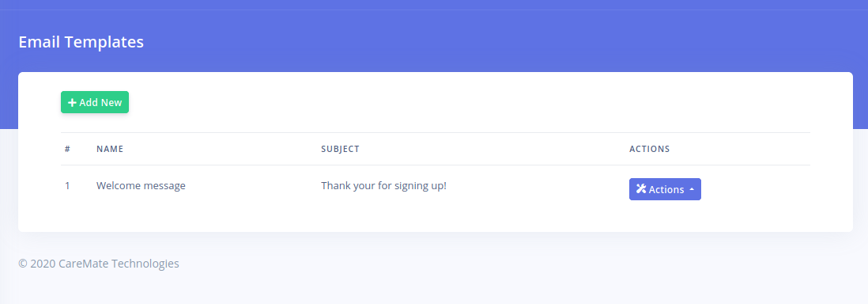This screenshot has height=304, width=868.
Task: Click the subject Thank your for signing up!
Action: (x=383, y=186)
